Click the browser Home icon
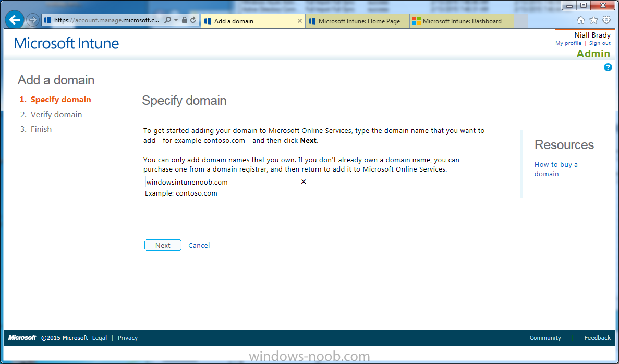Viewport: 619px width, 364px height. pyautogui.click(x=581, y=20)
